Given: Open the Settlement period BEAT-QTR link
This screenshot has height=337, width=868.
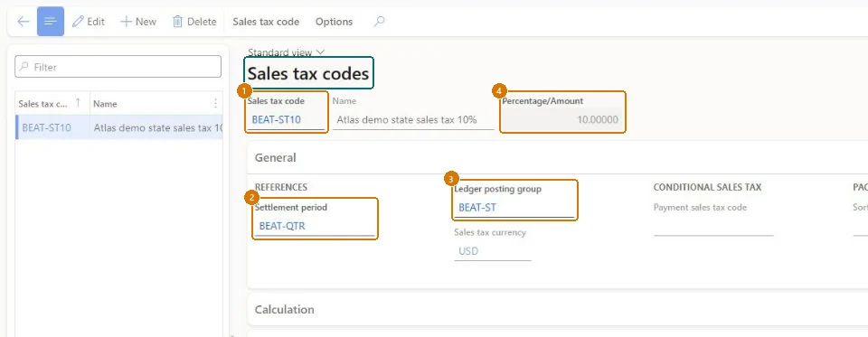Looking at the screenshot, I should point(282,226).
